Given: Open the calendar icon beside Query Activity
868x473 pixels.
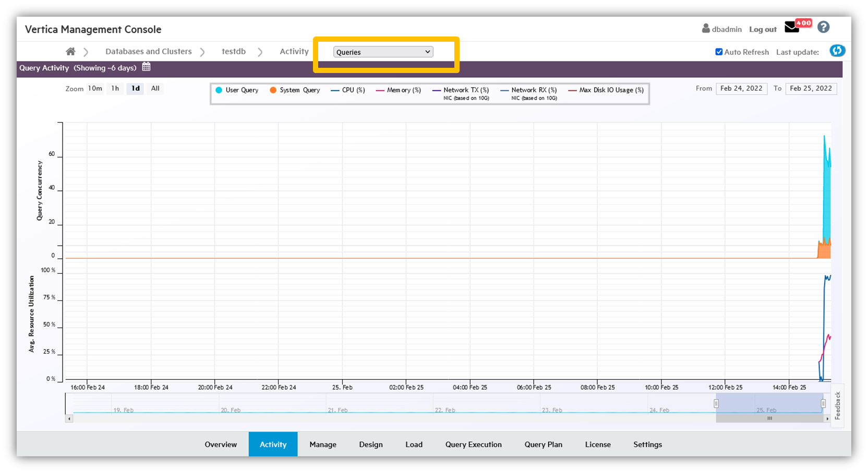Looking at the screenshot, I should coord(147,67).
